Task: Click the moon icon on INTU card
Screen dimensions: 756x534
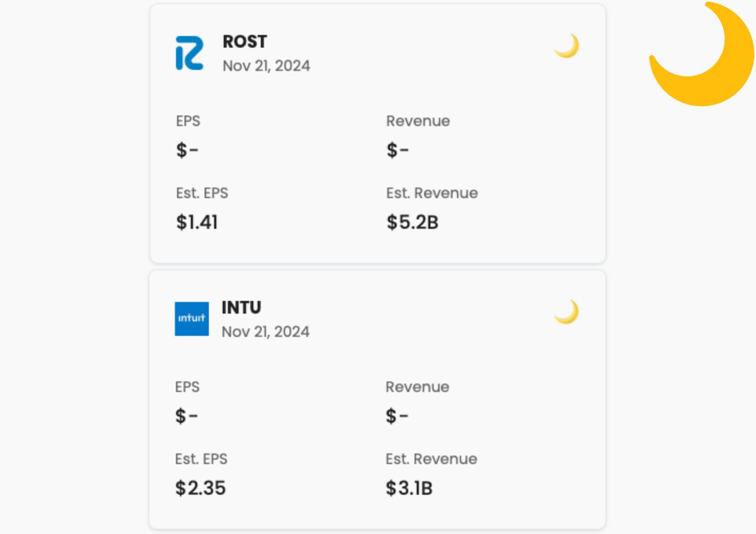Action: coord(566,312)
